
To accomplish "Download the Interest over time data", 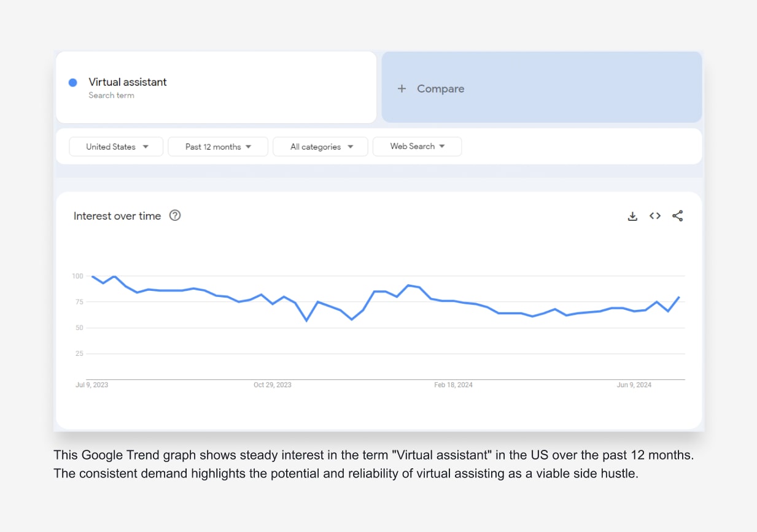I will [x=632, y=216].
